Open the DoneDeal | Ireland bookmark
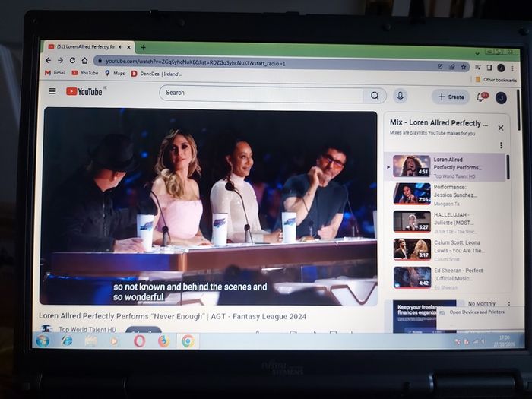 point(157,74)
